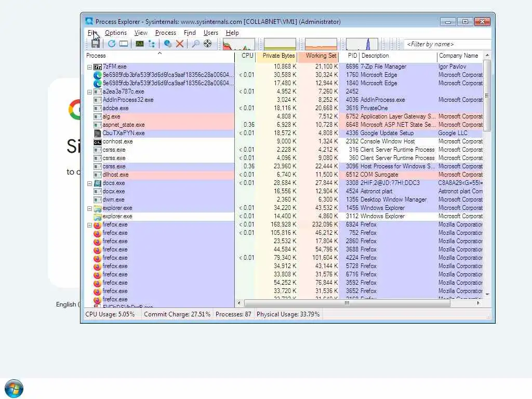The image size is (532, 399).
Task: Click the Firefox icon of PID 4224 row
Action: point(98,258)
